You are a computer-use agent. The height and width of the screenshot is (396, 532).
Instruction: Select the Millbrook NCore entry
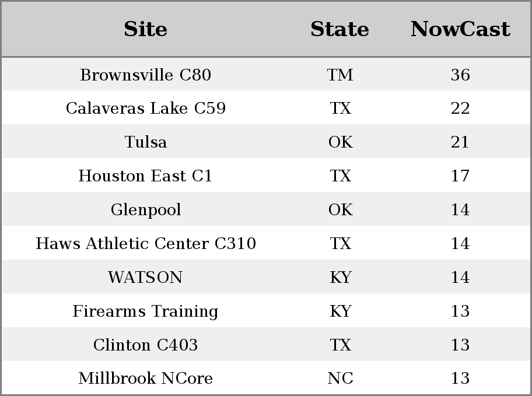(x=146, y=378)
